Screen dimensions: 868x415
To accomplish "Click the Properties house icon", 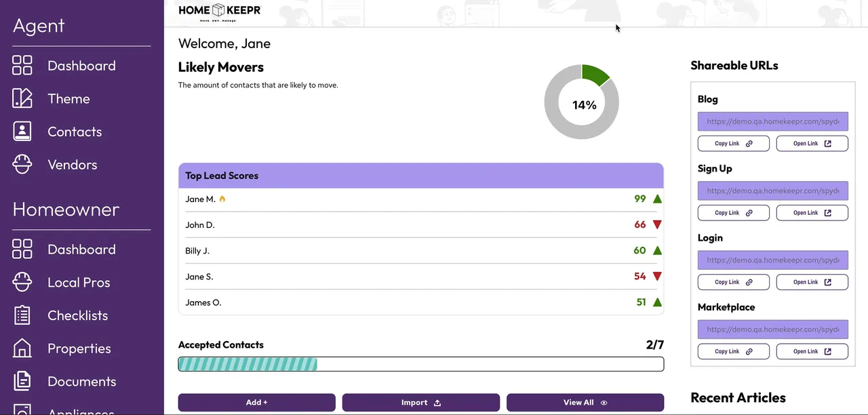I will pos(22,348).
